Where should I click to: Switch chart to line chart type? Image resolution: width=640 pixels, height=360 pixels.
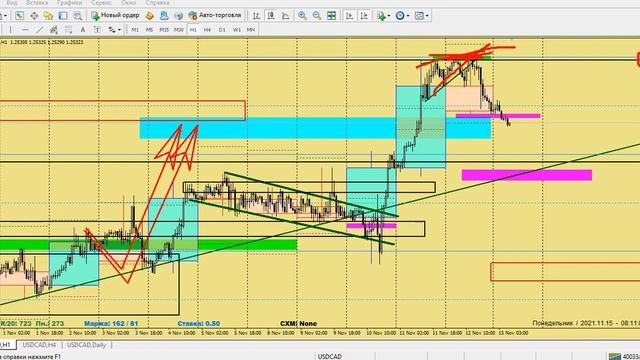coord(286,16)
